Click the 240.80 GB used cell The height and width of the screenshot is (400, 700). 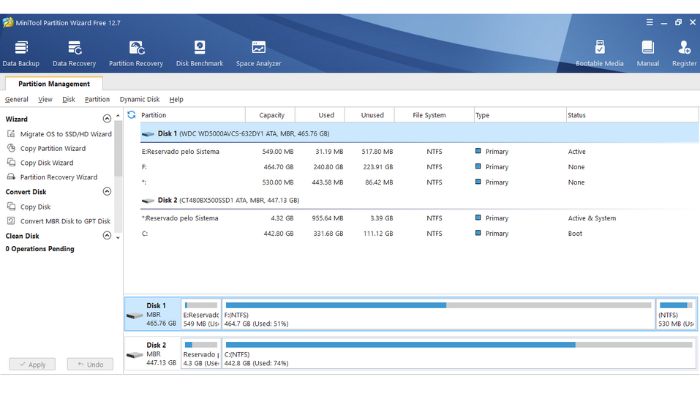328,167
